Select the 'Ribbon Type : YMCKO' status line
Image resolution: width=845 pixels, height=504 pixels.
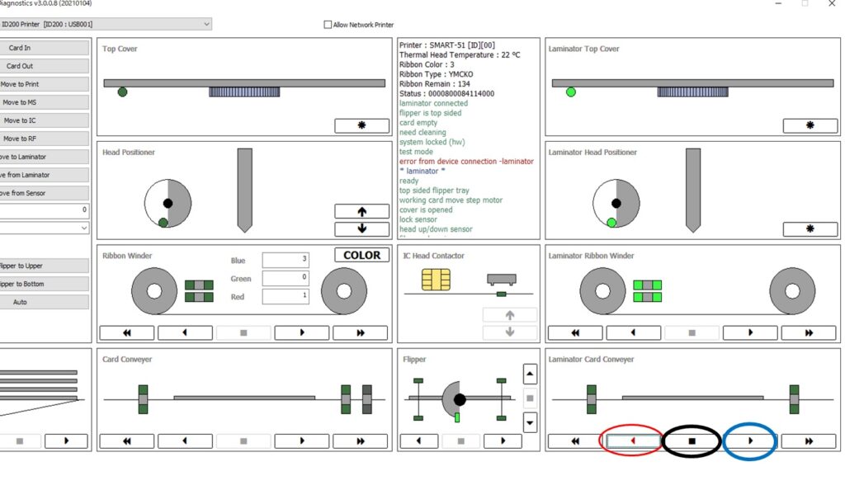[x=436, y=73]
